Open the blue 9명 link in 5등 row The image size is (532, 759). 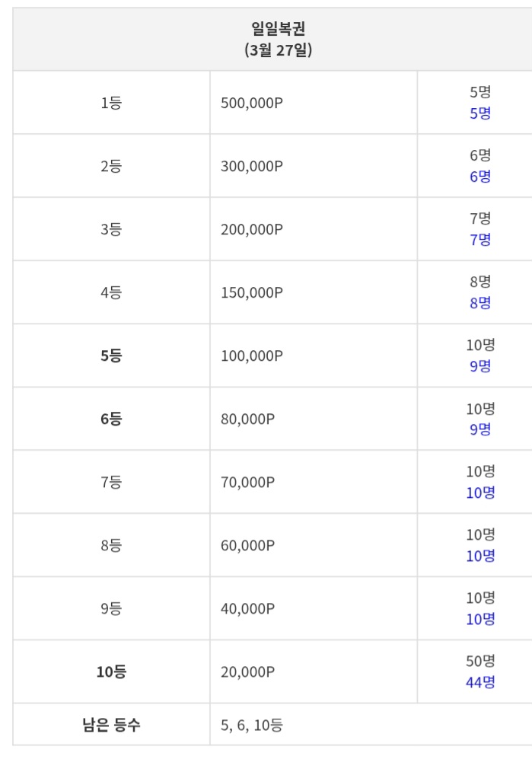(x=480, y=366)
